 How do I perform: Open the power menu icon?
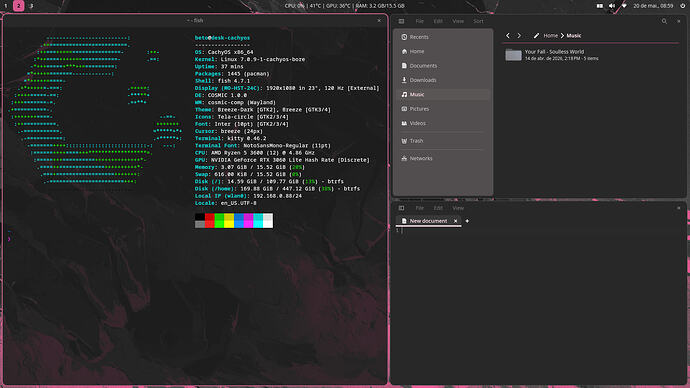(x=683, y=6)
